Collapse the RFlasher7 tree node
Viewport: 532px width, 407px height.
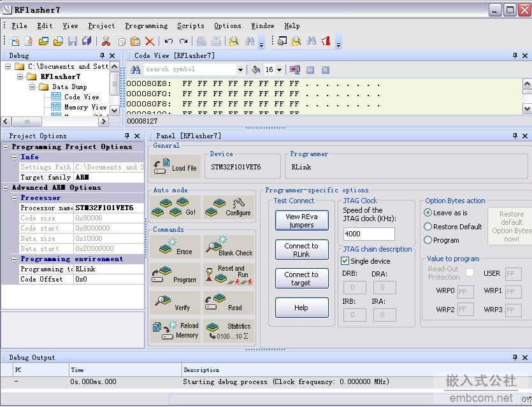click(20, 76)
